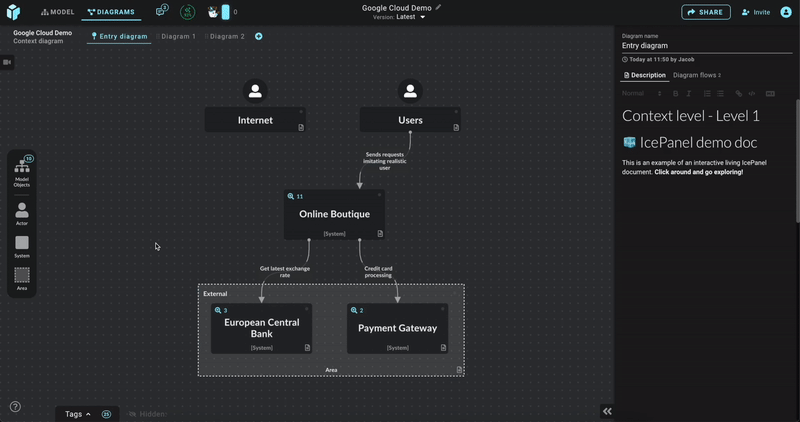
Task: Toggle bold in description toolbar
Action: (676, 93)
